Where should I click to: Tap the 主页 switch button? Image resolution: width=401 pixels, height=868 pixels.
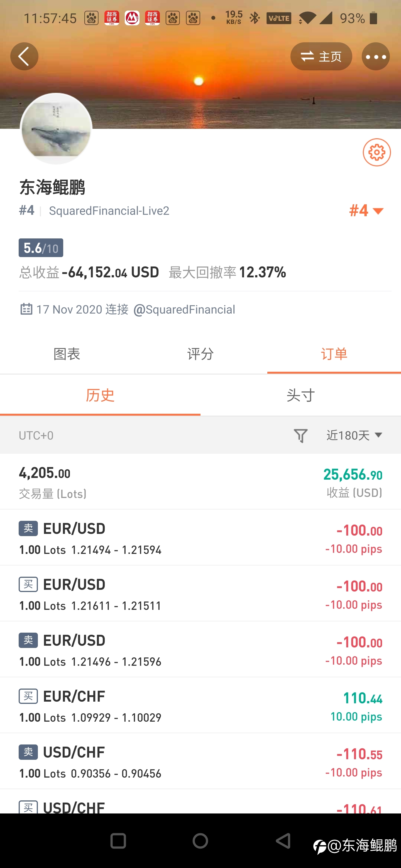click(321, 56)
